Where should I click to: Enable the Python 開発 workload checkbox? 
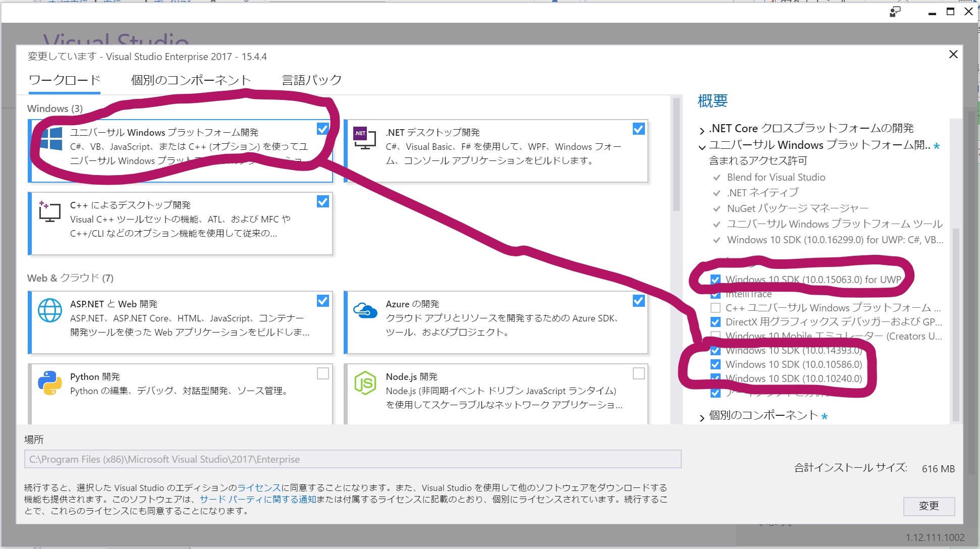coord(323,373)
